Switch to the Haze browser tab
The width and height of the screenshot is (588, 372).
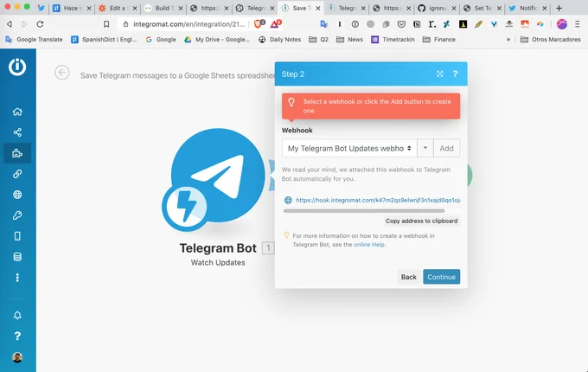click(71, 8)
